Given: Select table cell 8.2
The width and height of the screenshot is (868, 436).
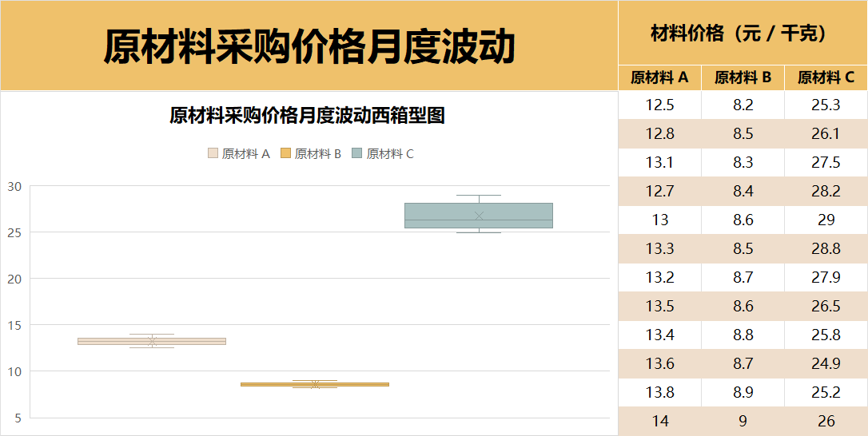Looking at the screenshot, I should coord(743,105).
